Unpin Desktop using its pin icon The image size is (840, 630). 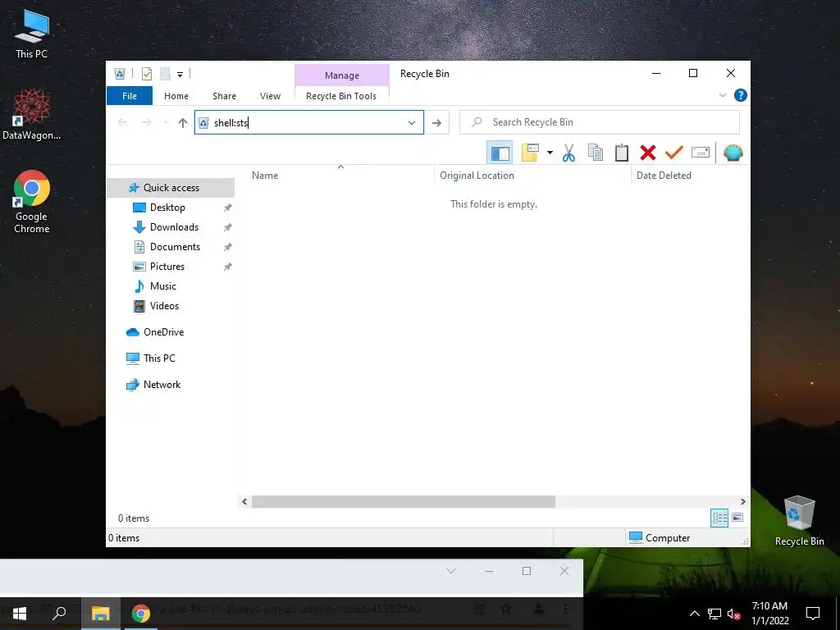(x=228, y=208)
